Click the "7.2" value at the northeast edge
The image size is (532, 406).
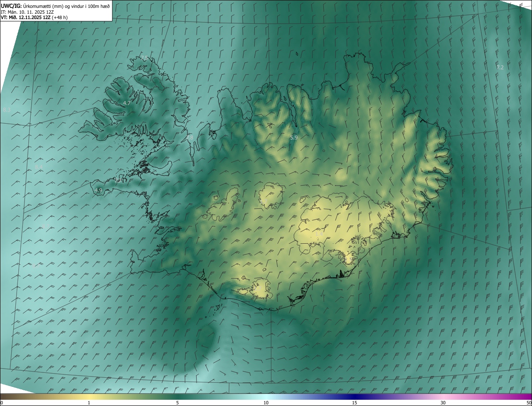coord(500,67)
